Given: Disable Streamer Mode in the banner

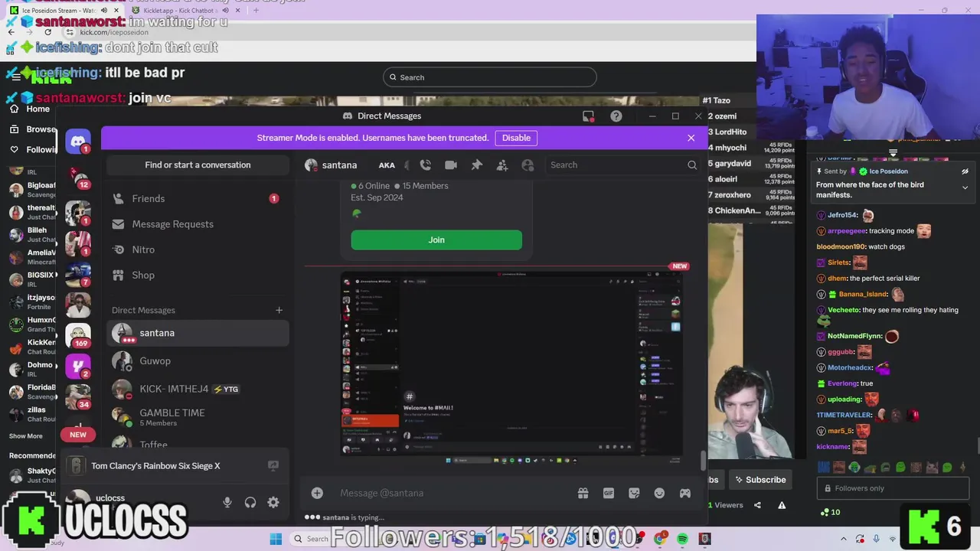Looking at the screenshot, I should (516, 138).
